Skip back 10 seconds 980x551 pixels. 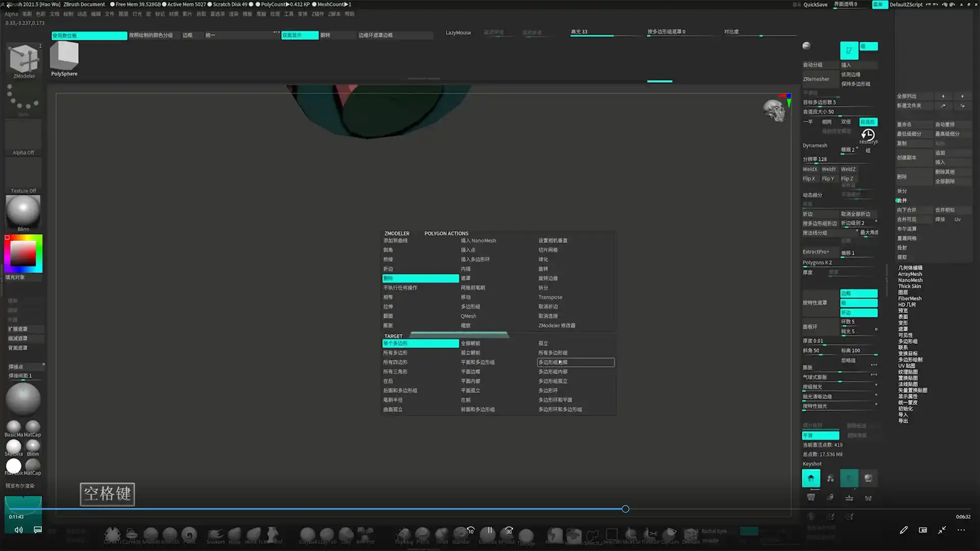click(471, 530)
